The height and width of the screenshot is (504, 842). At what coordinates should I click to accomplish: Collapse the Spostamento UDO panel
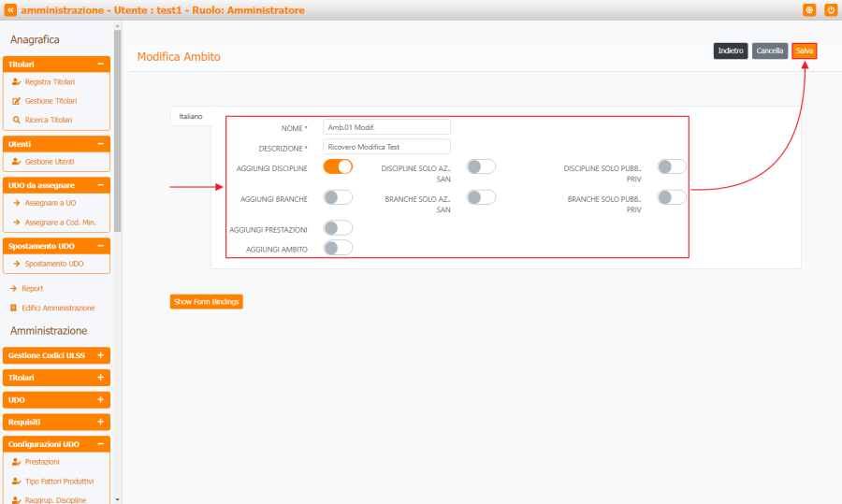click(x=100, y=246)
